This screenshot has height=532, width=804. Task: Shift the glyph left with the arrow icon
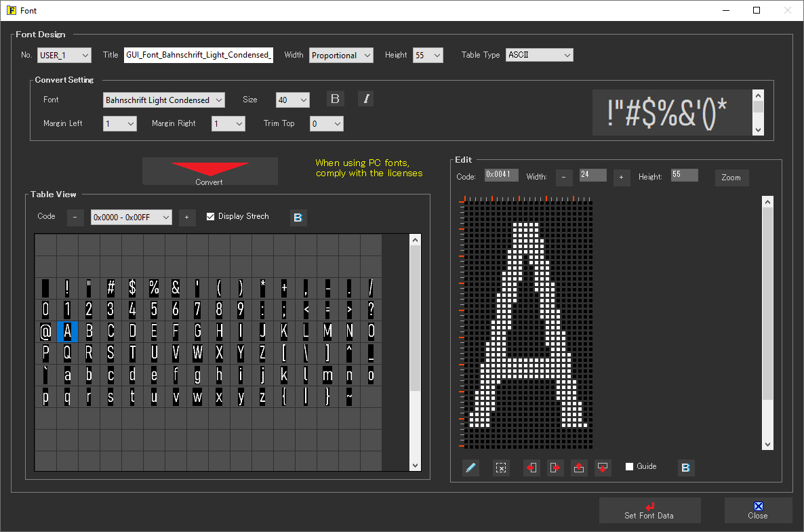(x=531, y=468)
